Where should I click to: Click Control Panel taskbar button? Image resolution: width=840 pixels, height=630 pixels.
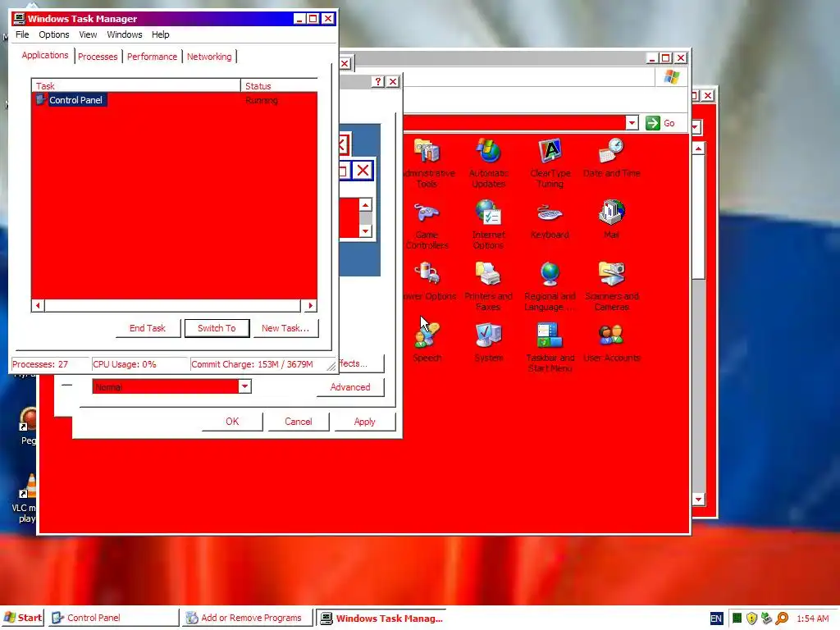(113, 618)
